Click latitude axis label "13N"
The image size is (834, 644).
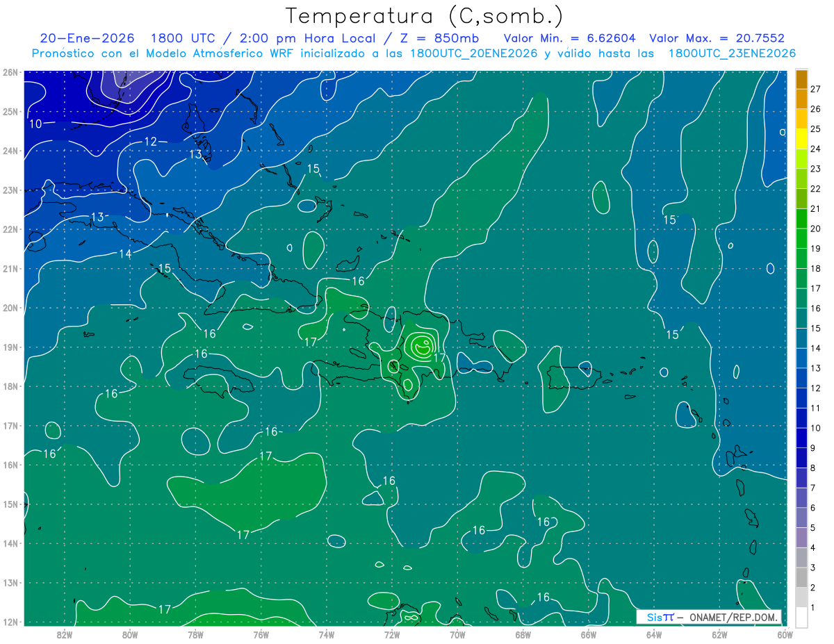click(10, 583)
